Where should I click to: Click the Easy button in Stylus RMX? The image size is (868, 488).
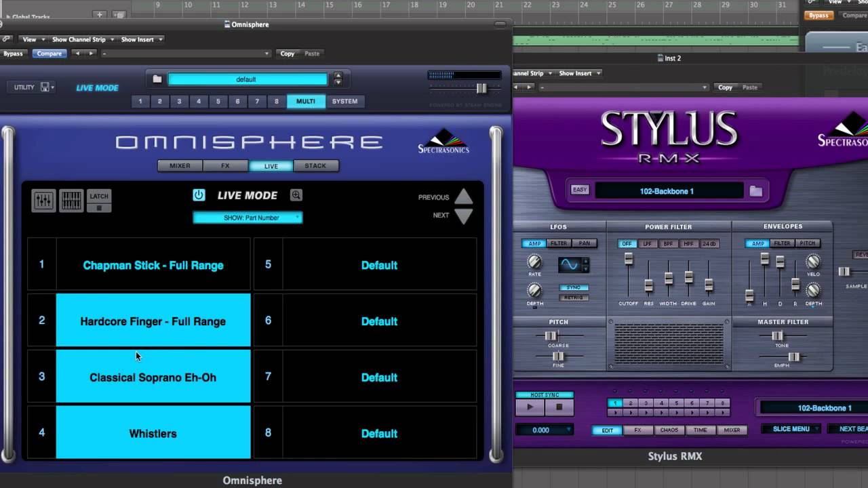click(580, 190)
